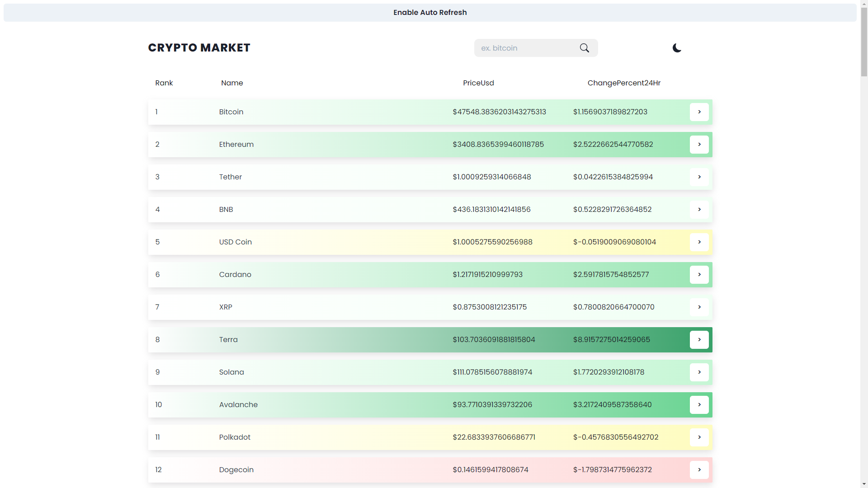Click the search magnifier icon
Image resolution: width=868 pixels, height=488 pixels.
pyautogui.click(x=584, y=48)
